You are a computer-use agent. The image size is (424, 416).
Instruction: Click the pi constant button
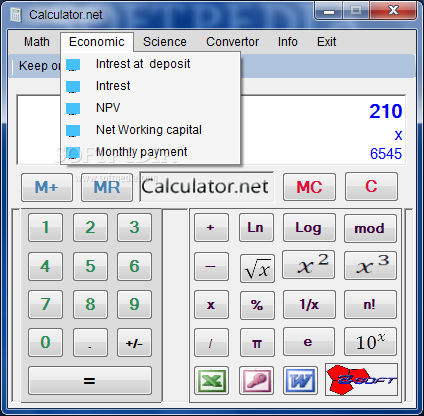[257, 342]
